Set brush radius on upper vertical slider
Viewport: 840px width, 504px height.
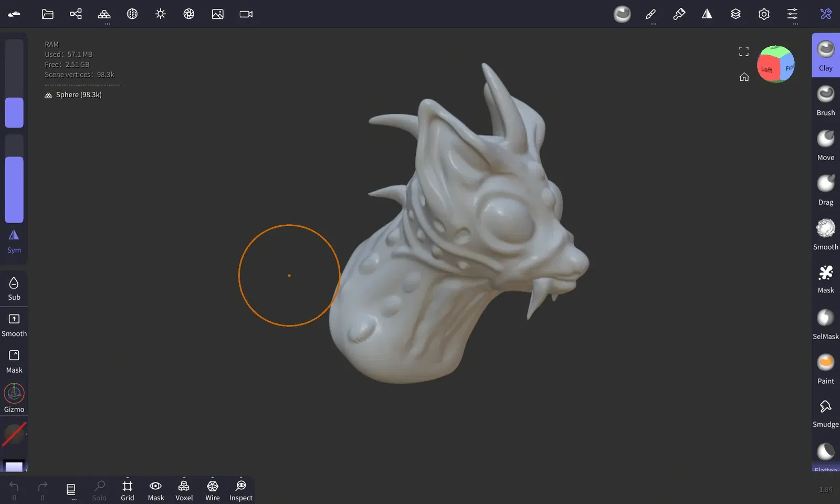pyautogui.click(x=14, y=83)
